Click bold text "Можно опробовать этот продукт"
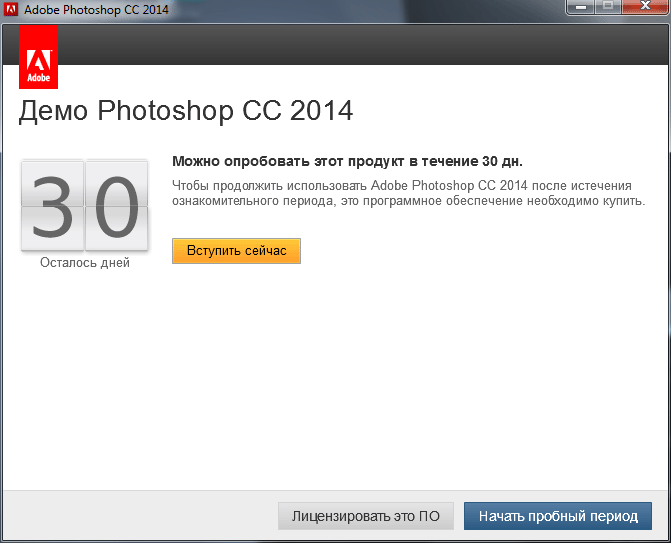Viewport: 671px width, 543px height. pyautogui.click(x=288, y=161)
